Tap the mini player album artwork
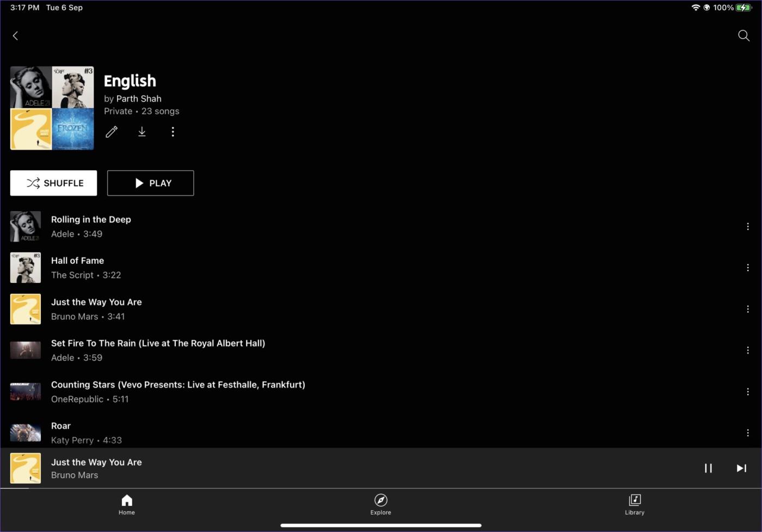This screenshot has width=762, height=532. point(26,468)
